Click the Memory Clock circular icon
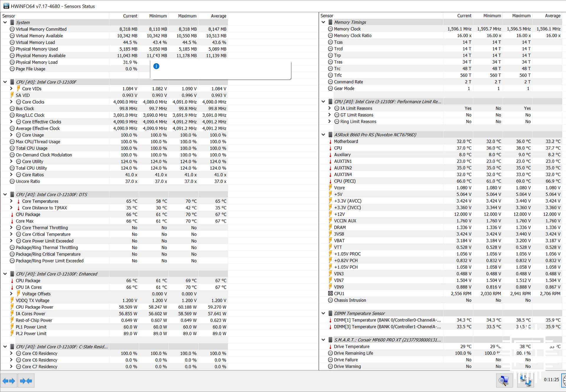Viewport: 566px width, 392px height. point(330,29)
